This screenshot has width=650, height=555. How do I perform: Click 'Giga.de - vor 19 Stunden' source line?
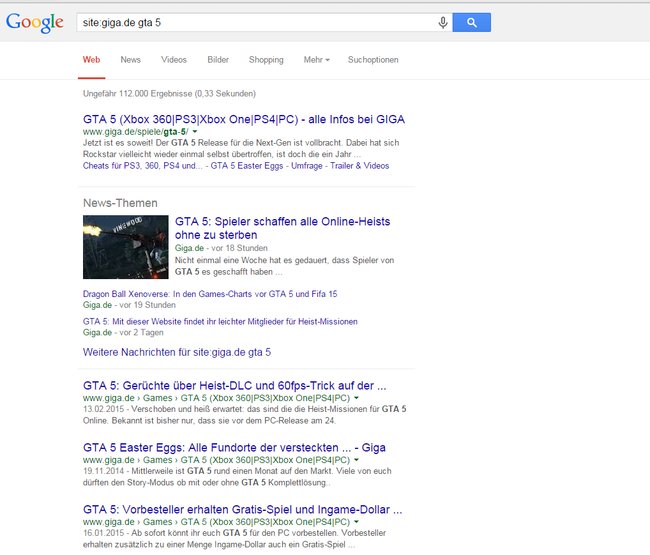tap(129, 305)
